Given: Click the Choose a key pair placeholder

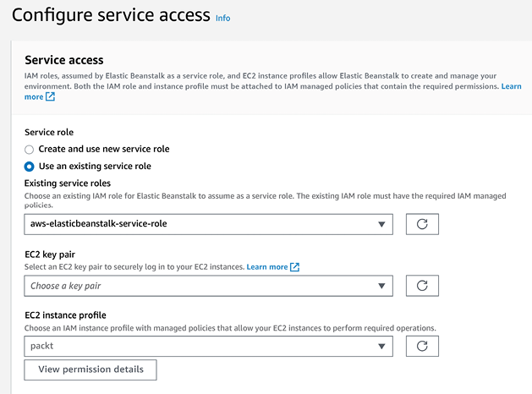Looking at the screenshot, I should pyautogui.click(x=66, y=286).
